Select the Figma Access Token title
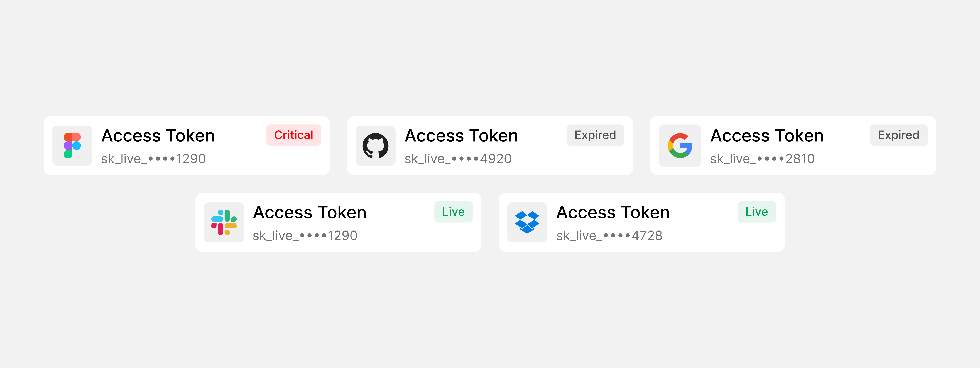The height and width of the screenshot is (368, 980). click(x=158, y=136)
